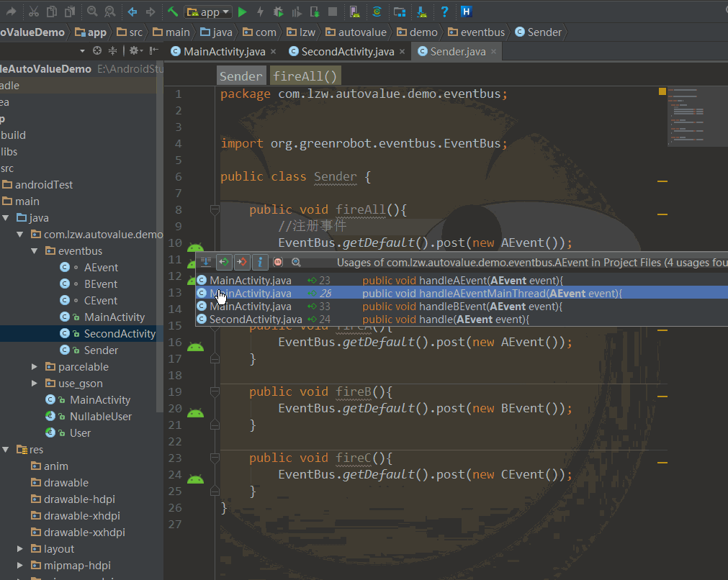The height and width of the screenshot is (580, 728).
Task: Expand the layout folder in res
Action: click(x=20, y=548)
